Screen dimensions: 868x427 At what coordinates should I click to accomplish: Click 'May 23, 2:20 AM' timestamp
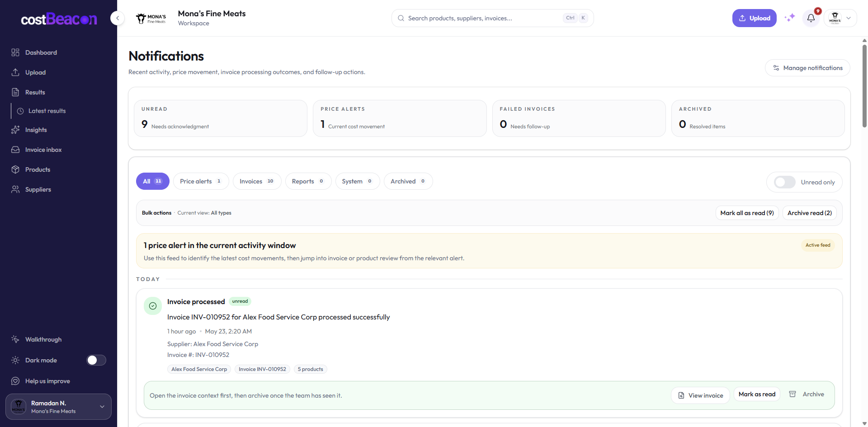tap(228, 331)
